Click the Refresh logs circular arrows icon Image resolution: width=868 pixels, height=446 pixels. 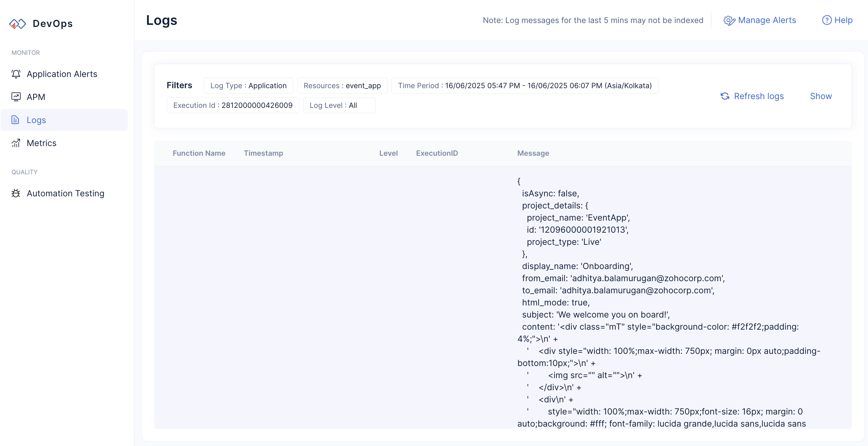pyautogui.click(x=725, y=96)
